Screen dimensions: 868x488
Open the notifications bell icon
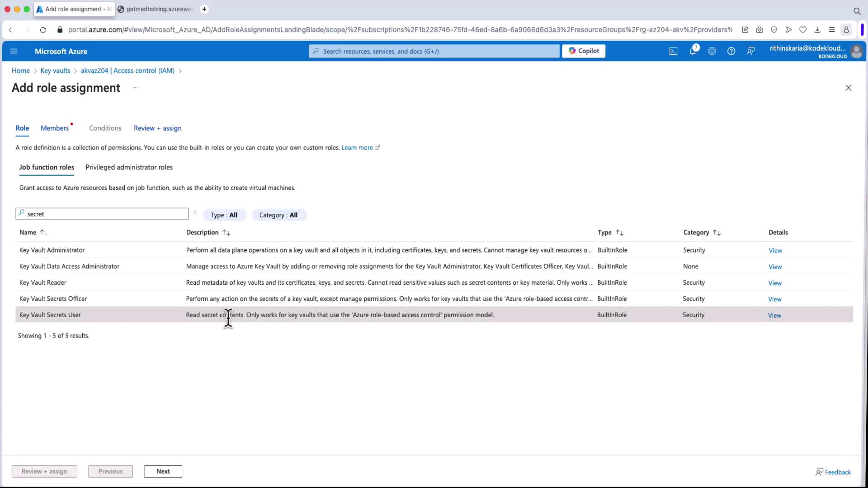tap(693, 51)
